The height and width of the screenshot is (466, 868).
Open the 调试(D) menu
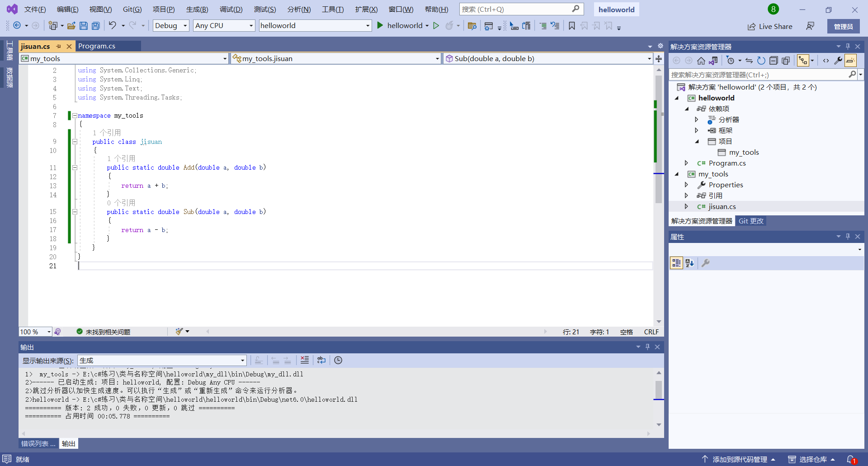231,10
